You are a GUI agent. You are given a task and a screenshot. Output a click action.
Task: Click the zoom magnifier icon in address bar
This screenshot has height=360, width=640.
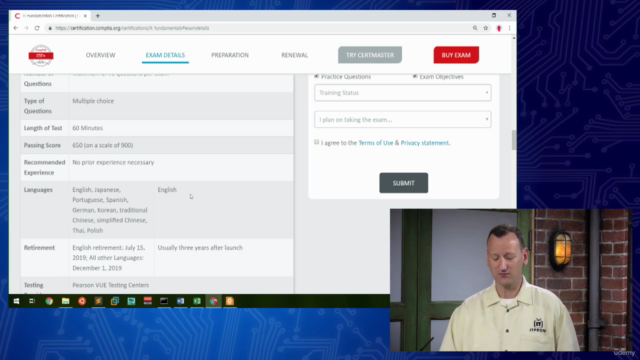click(x=475, y=28)
